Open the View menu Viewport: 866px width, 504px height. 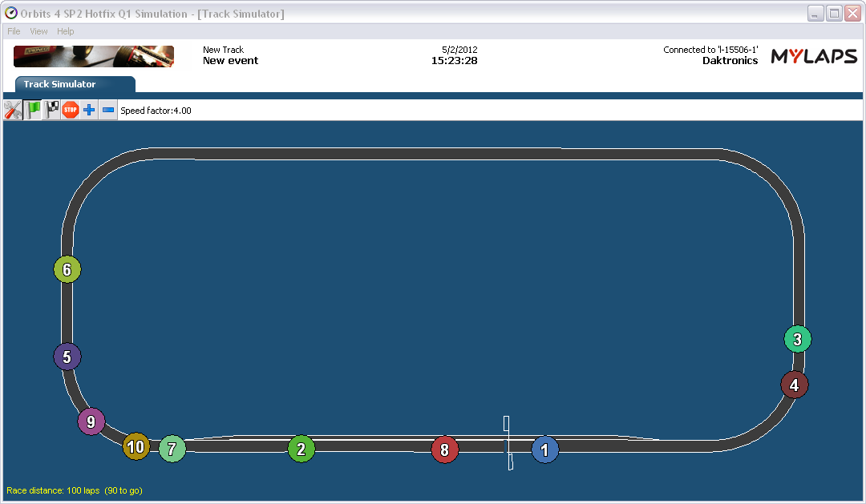38,31
